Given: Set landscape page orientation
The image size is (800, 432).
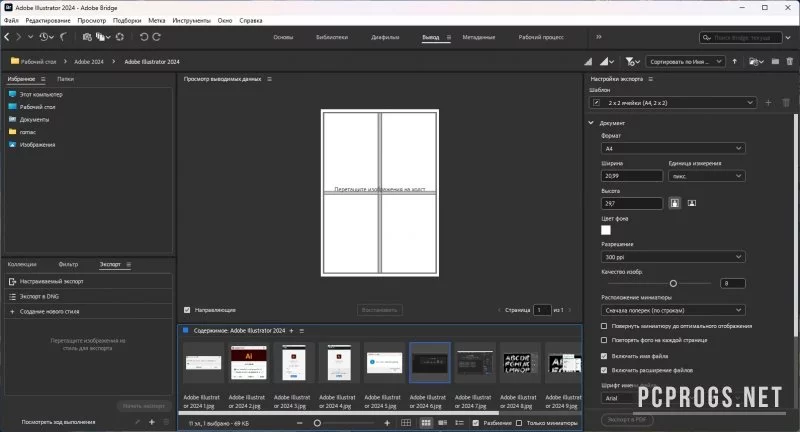Looking at the screenshot, I should pyautogui.click(x=692, y=203).
